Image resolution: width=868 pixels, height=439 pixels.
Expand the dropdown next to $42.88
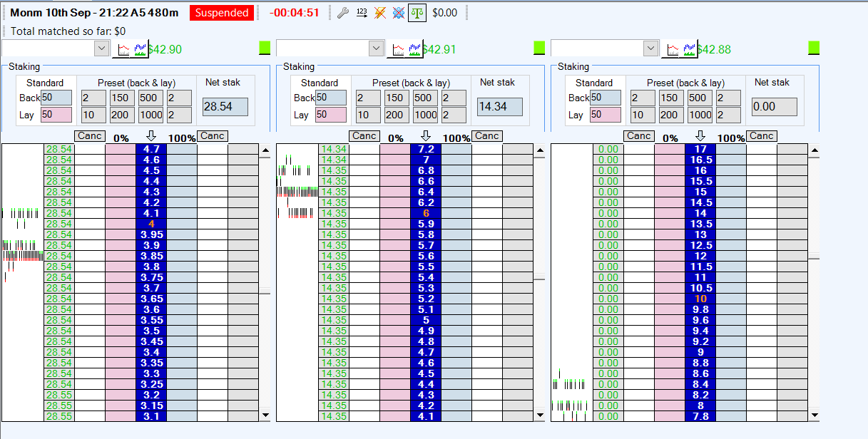(650, 48)
